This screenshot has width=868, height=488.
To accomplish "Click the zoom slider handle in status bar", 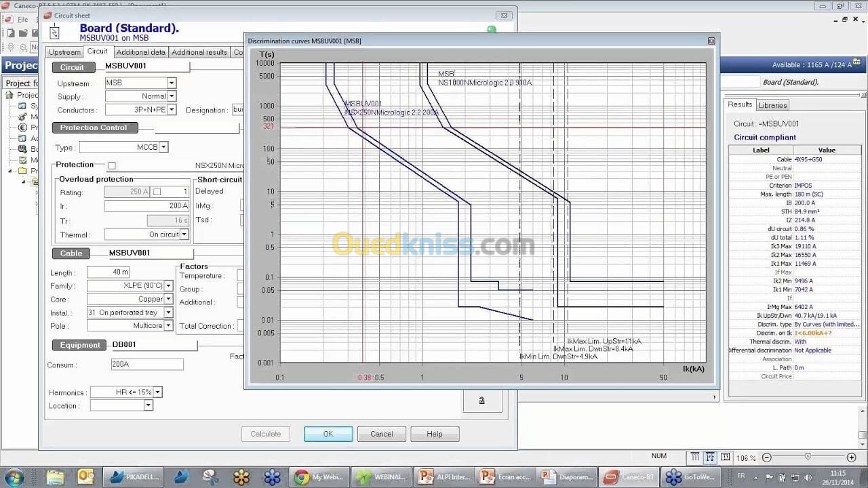I will tap(808, 457).
